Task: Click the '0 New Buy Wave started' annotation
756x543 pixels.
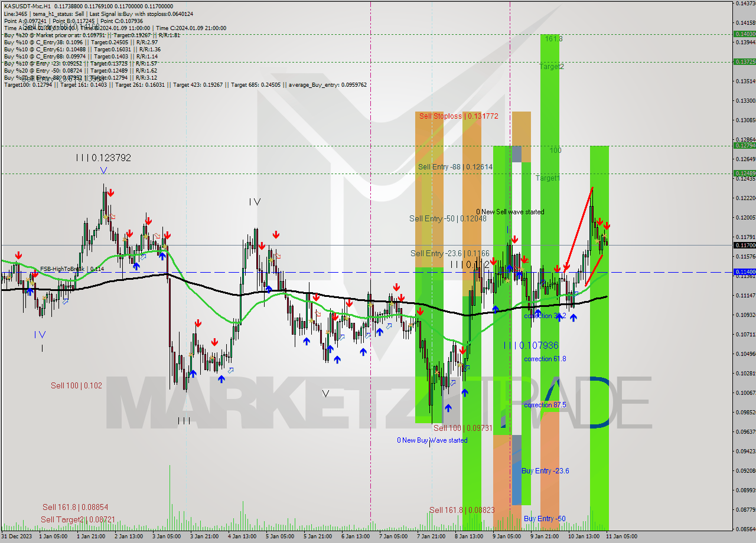Action: (x=432, y=440)
